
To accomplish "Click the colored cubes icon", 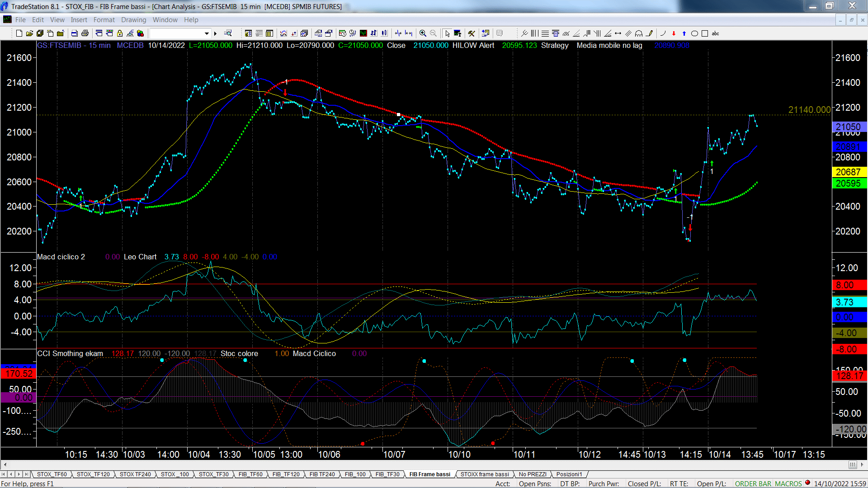I will coord(140,33).
